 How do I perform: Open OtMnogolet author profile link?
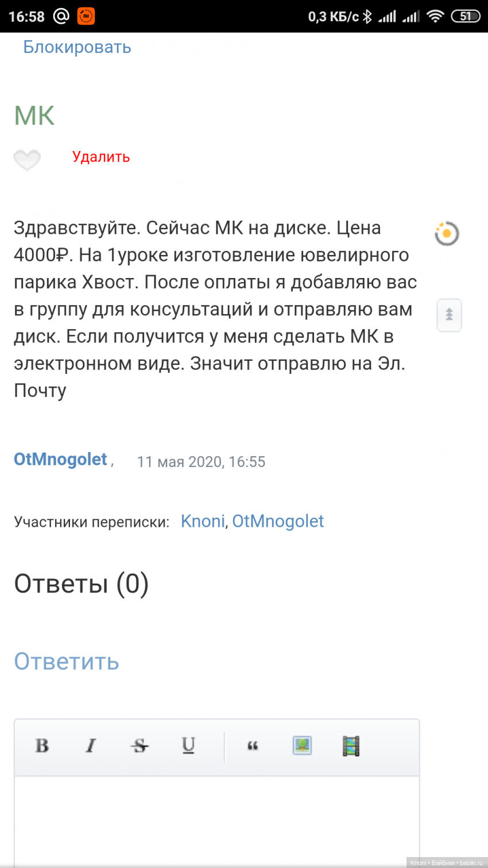click(x=60, y=460)
